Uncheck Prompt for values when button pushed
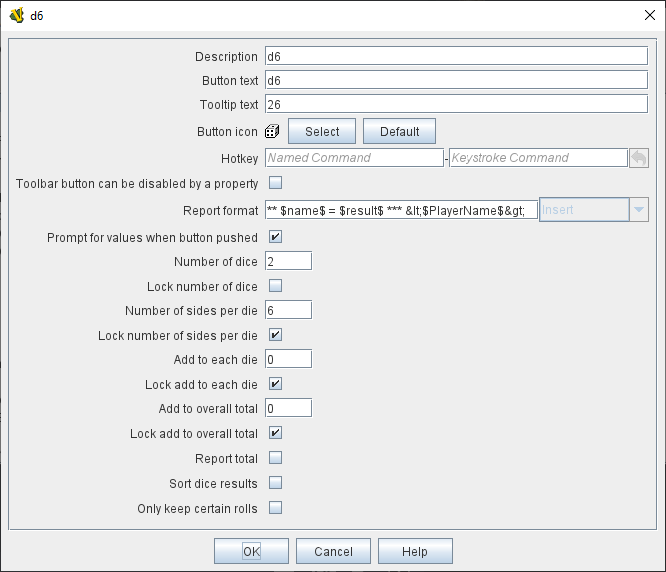 coord(275,237)
